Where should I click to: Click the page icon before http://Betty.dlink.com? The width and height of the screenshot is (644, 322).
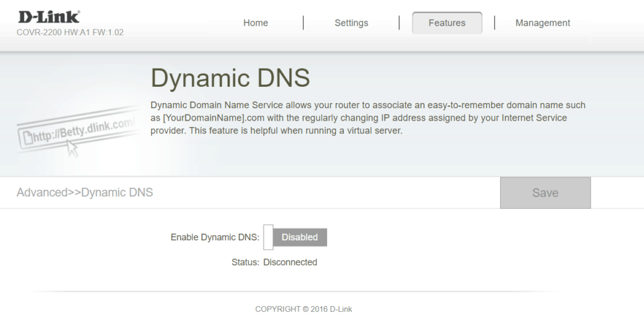(30, 137)
